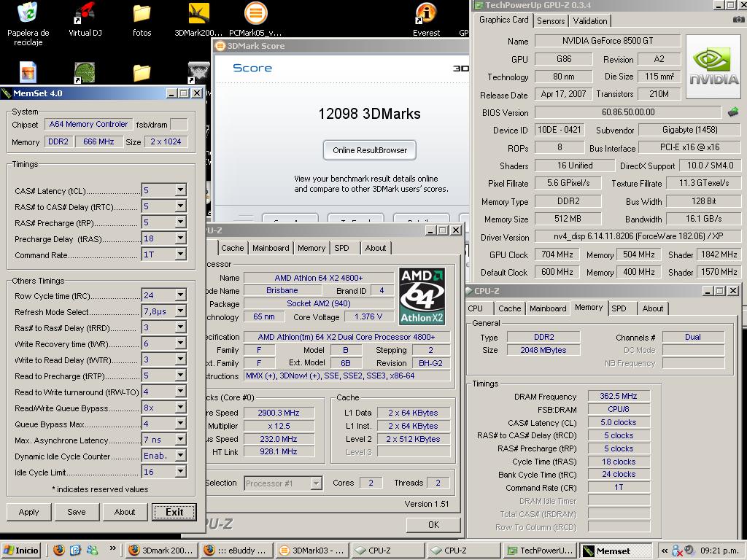Open the Mainboard tab in front CPU-Z

click(x=271, y=248)
